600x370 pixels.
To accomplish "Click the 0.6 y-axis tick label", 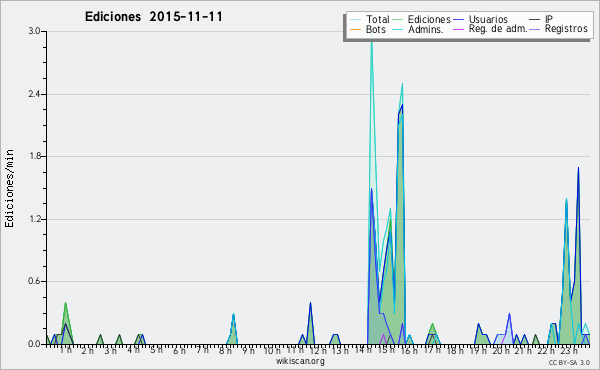I will click(35, 282).
